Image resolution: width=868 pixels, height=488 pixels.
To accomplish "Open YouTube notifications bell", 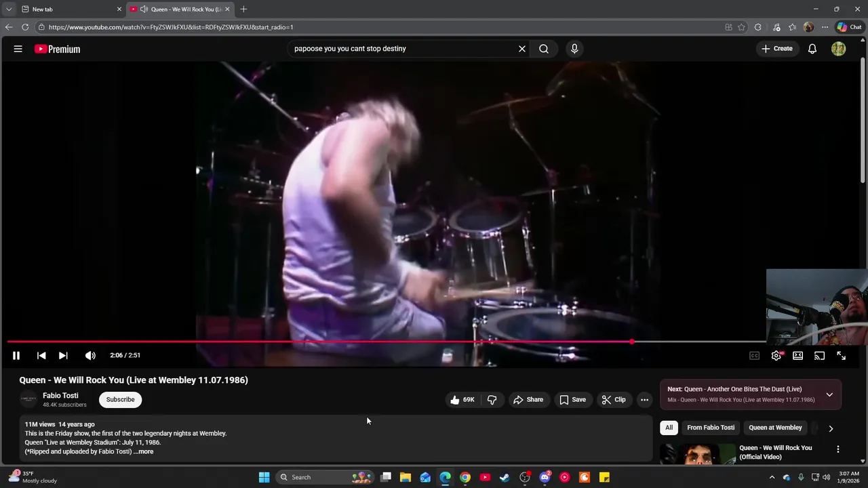I will pyautogui.click(x=812, y=49).
